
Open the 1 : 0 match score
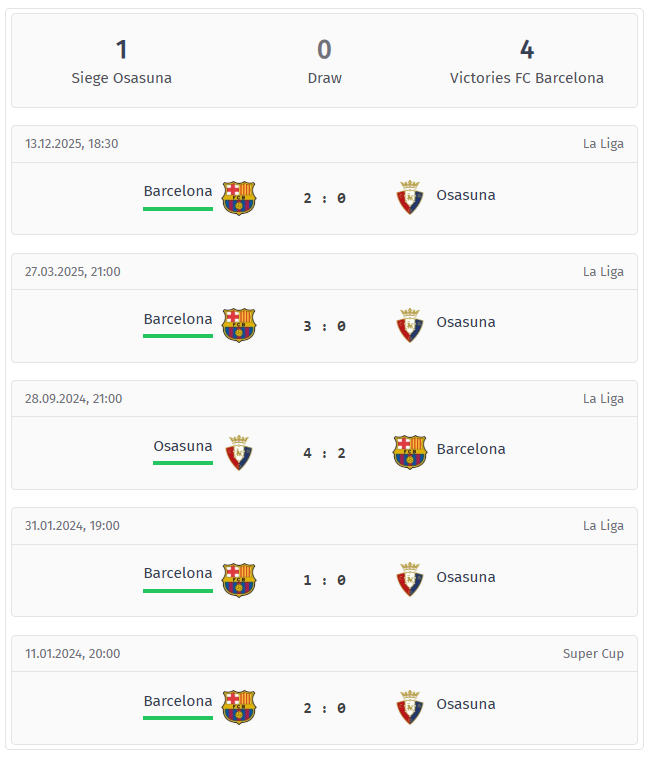pos(324,580)
